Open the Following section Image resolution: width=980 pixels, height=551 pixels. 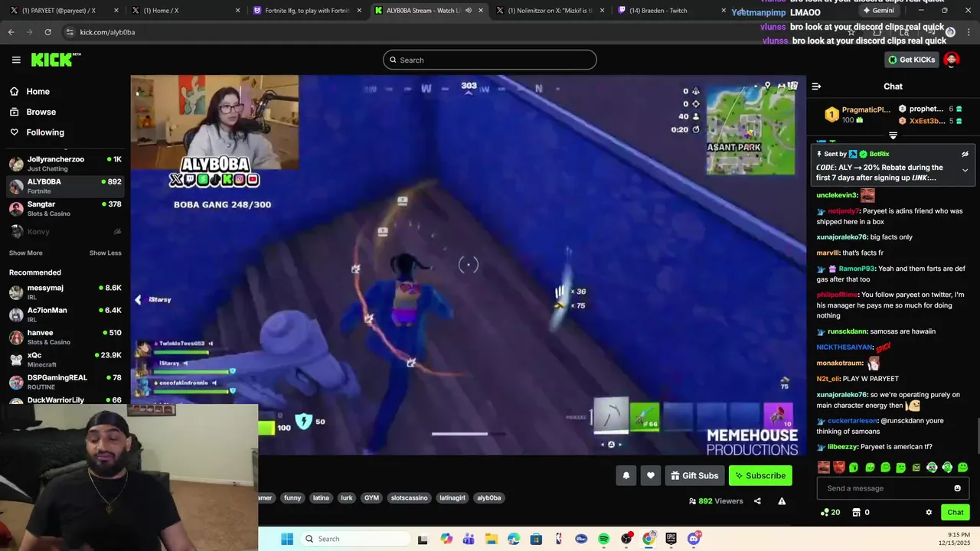(37, 132)
